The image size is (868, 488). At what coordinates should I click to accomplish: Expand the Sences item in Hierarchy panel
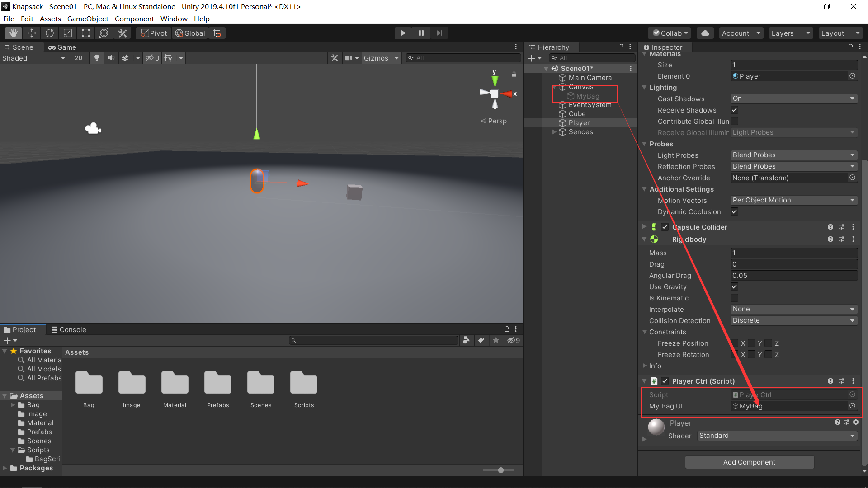[x=554, y=131]
